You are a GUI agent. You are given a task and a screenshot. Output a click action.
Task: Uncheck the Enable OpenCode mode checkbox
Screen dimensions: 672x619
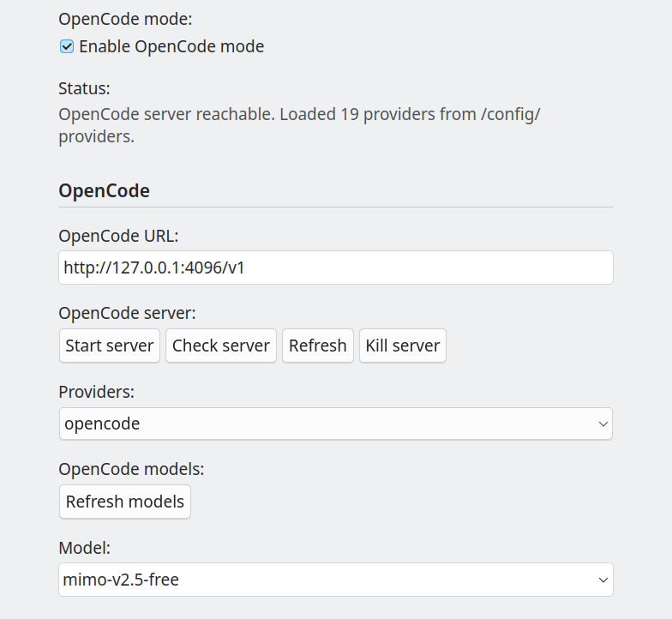(67, 46)
